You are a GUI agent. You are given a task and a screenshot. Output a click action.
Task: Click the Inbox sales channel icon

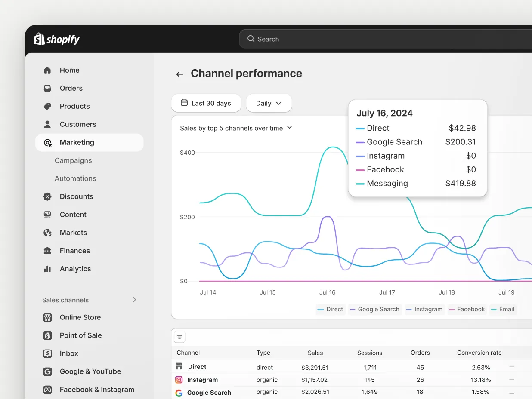point(47,353)
